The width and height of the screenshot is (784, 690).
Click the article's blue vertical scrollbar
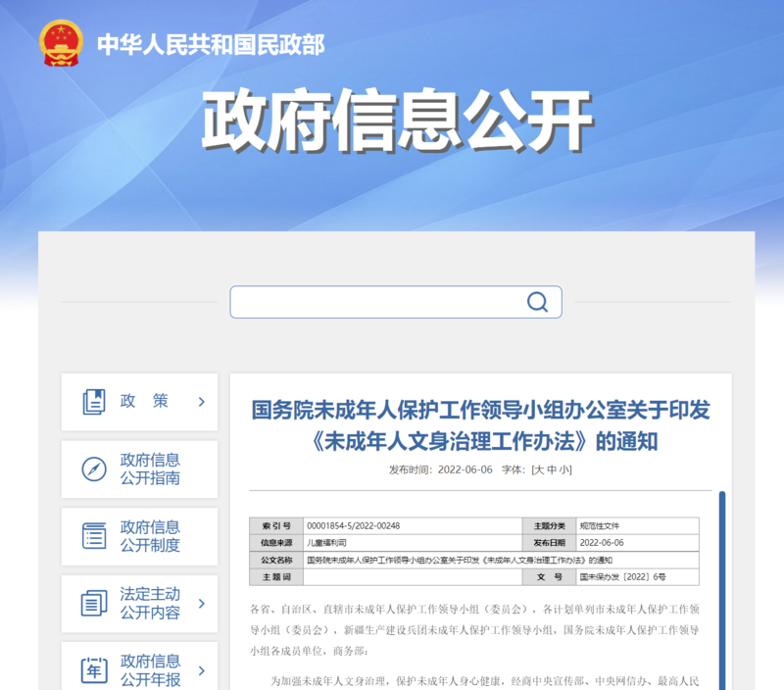click(722, 588)
